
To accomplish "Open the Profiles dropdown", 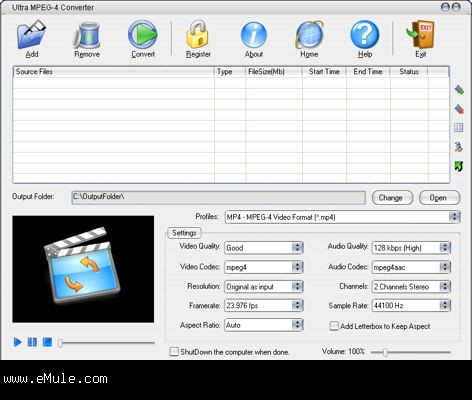I will [x=342, y=217].
